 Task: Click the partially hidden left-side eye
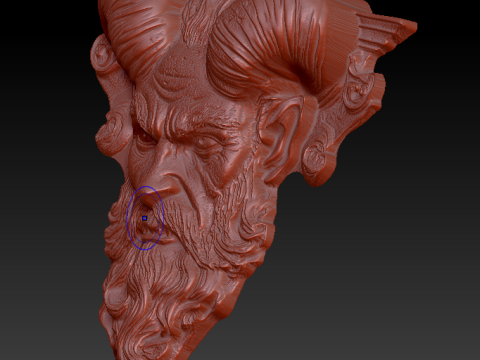[x=143, y=137]
